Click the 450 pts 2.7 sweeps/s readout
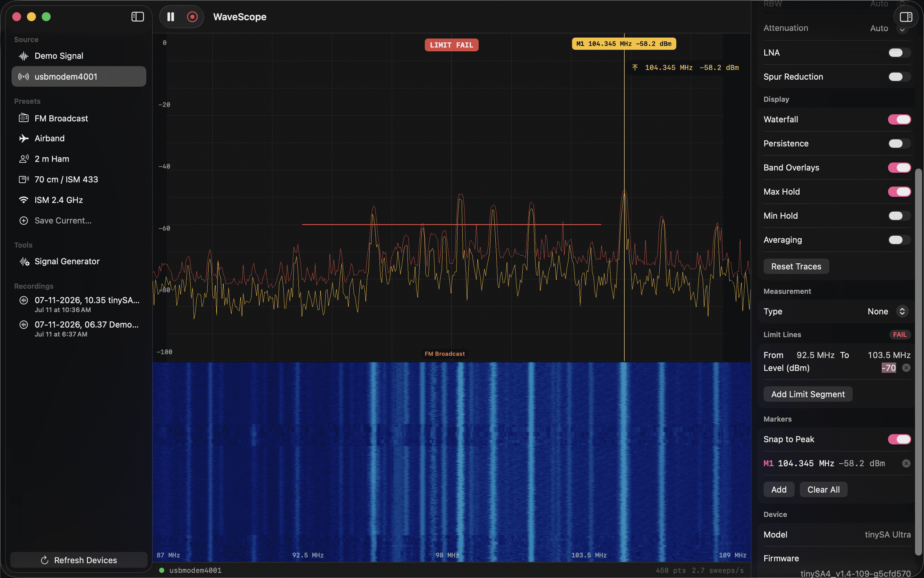The width and height of the screenshot is (924, 578). coord(699,570)
